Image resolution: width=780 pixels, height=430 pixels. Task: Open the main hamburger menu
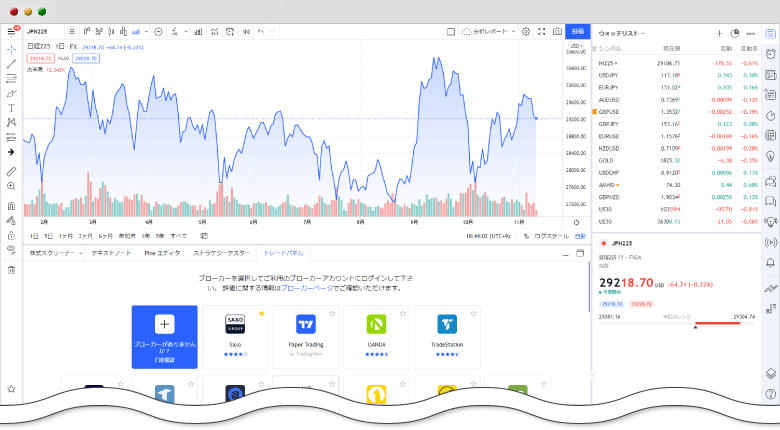click(11, 32)
